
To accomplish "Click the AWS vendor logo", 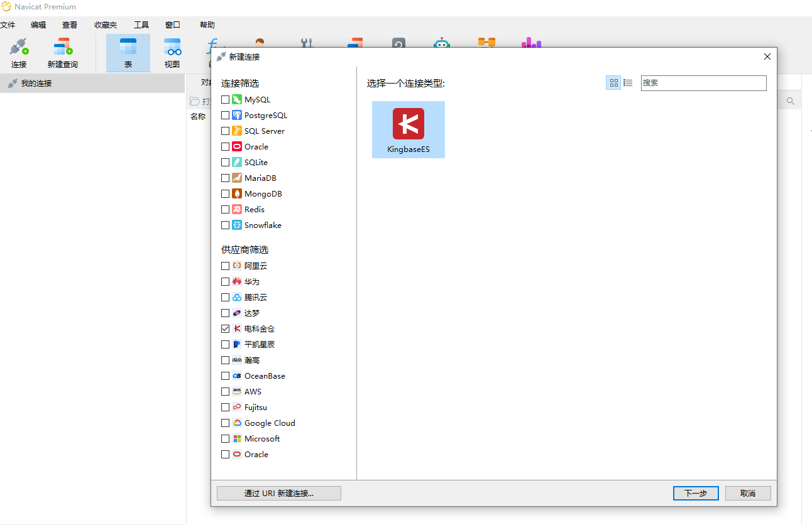I will click(x=237, y=391).
